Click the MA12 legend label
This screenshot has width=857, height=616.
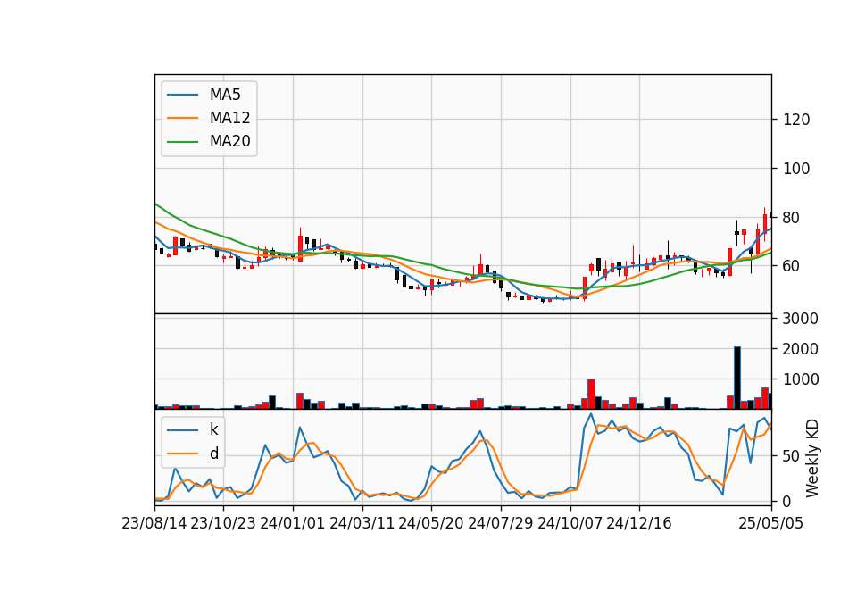click(x=229, y=118)
